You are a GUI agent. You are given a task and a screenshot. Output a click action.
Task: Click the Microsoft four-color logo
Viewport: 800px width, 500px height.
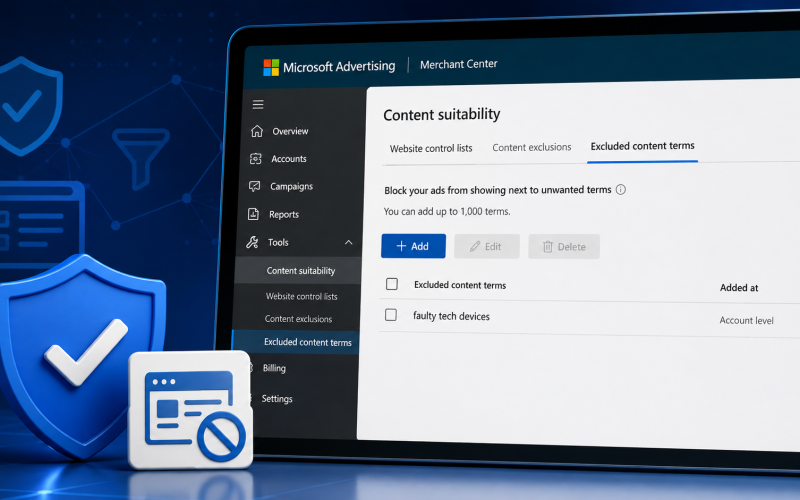coord(271,67)
